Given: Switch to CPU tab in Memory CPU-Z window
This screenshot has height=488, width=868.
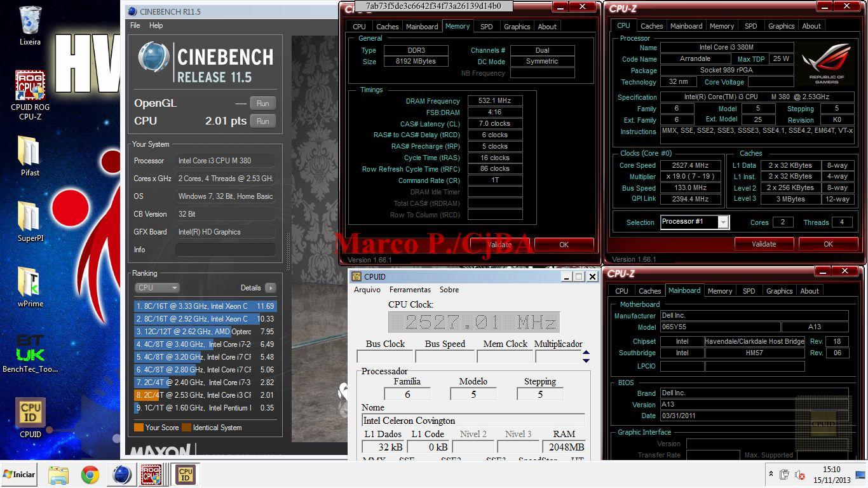Looking at the screenshot, I should pyautogui.click(x=359, y=27).
